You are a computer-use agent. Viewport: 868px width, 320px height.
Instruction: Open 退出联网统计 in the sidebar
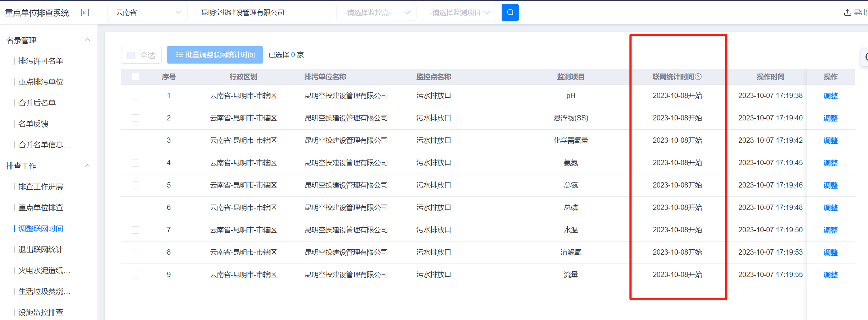(x=41, y=250)
